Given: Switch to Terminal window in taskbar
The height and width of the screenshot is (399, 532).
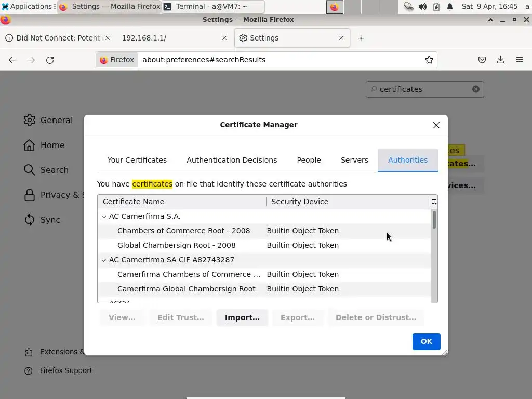Looking at the screenshot, I should (x=213, y=6).
